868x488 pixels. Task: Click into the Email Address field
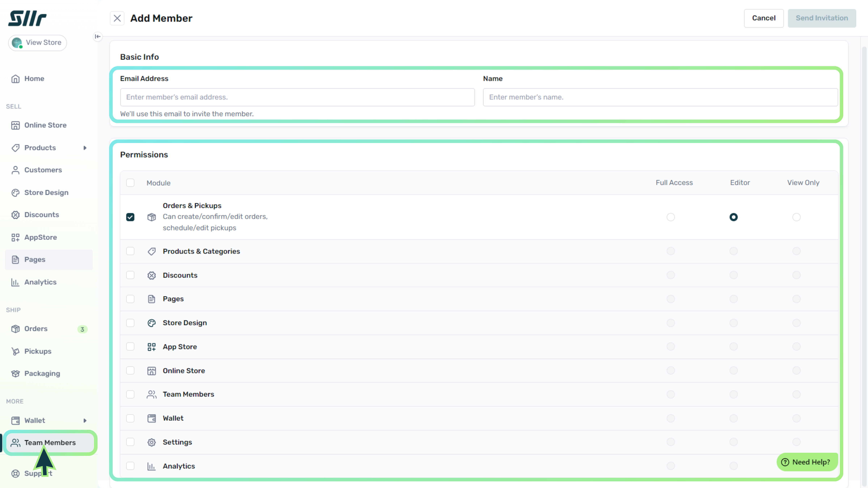297,97
